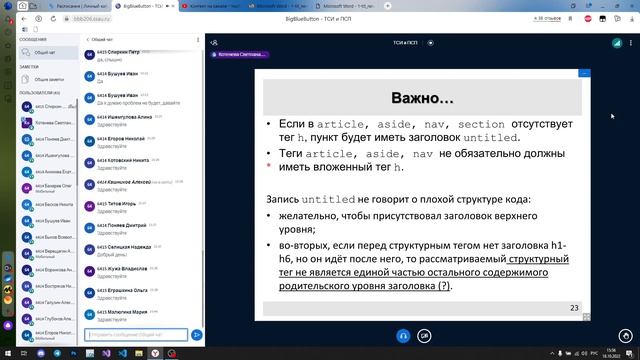Open the notifications center icon

[x=630, y=353]
